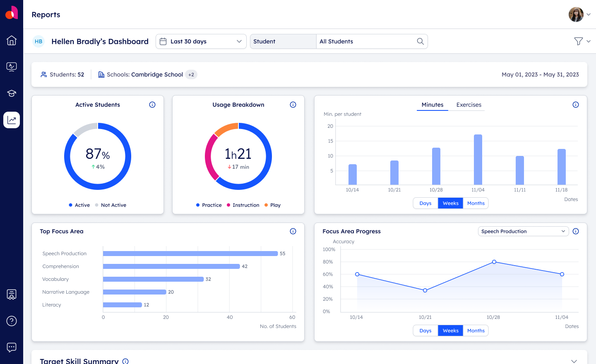Click the Minutes chart info icon
The height and width of the screenshot is (364, 596).
point(576,105)
